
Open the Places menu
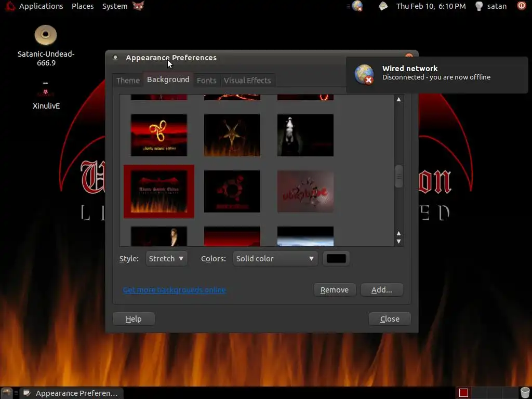click(83, 6)
